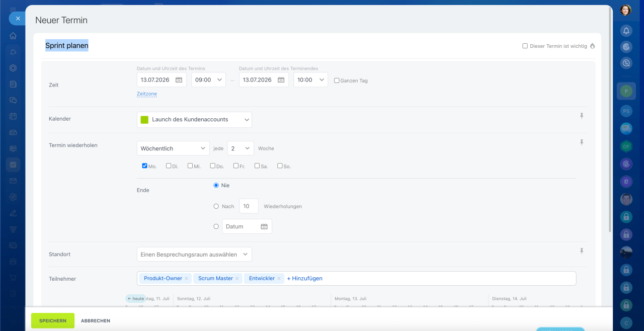Click + Hinzufügen to add participants
Screen dimensions: 644x331
304,278
